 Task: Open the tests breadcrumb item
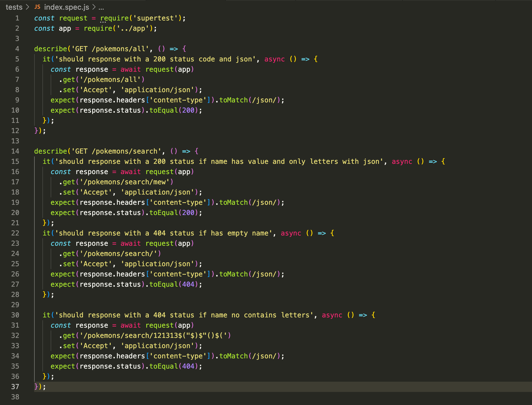14,7
